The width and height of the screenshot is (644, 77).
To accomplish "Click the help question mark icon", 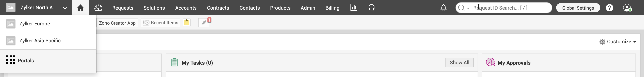I will [x=610, y=8].
